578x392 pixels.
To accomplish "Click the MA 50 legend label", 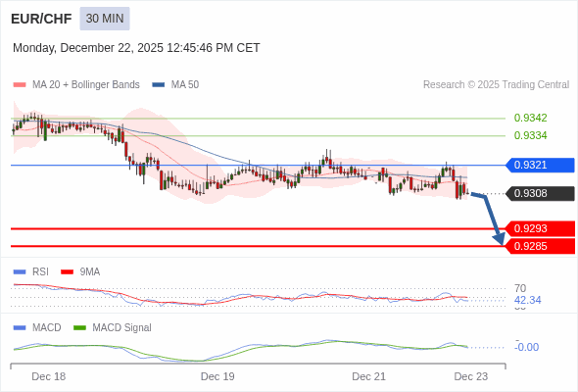I will [185, 85].
